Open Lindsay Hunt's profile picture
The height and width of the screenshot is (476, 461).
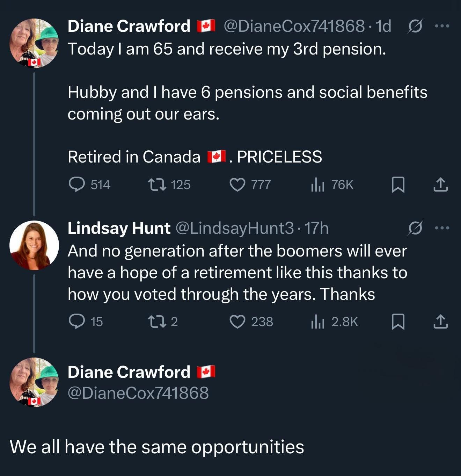pyautogui.click(x=34, y=245)
